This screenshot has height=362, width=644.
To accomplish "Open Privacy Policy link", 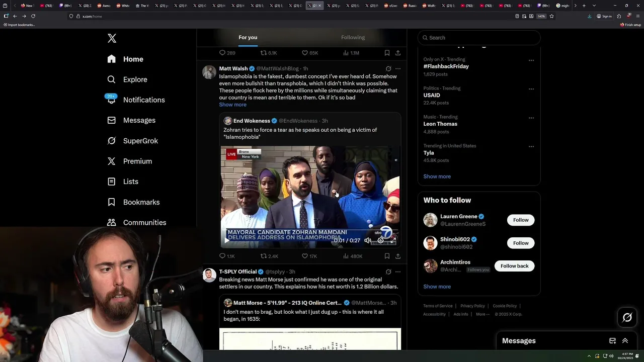I will (x=472, y=306).
